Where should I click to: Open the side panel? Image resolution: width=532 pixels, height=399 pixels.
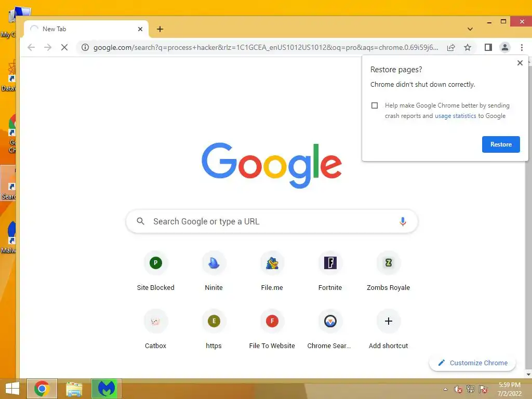[x=488, y=47]
